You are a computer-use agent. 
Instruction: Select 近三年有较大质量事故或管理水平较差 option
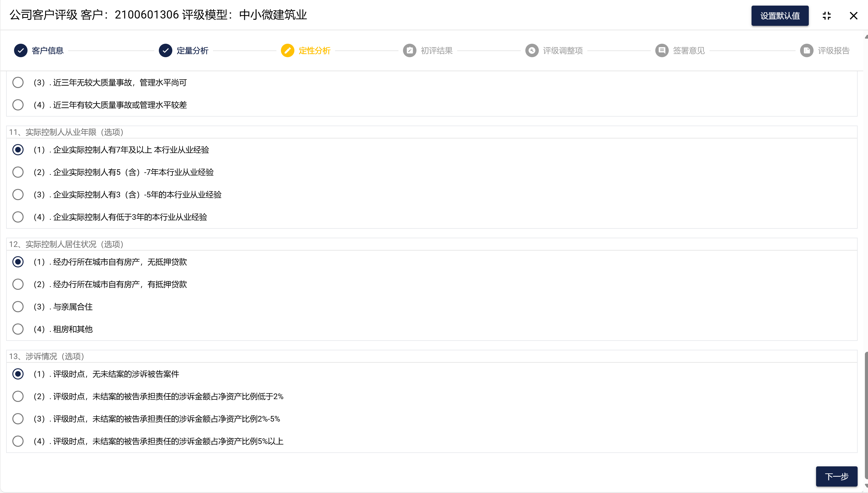pyautogui.click(x=18, y=105)
